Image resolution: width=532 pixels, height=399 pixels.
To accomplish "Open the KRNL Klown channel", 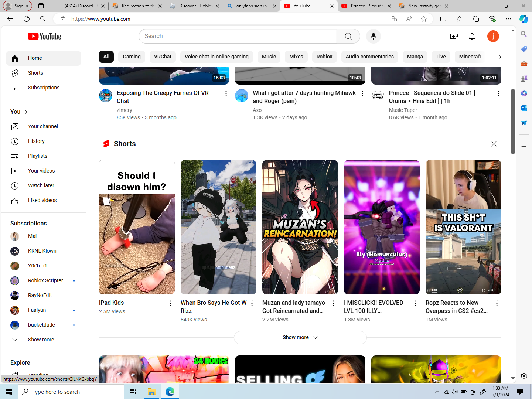I will point(44,251).
